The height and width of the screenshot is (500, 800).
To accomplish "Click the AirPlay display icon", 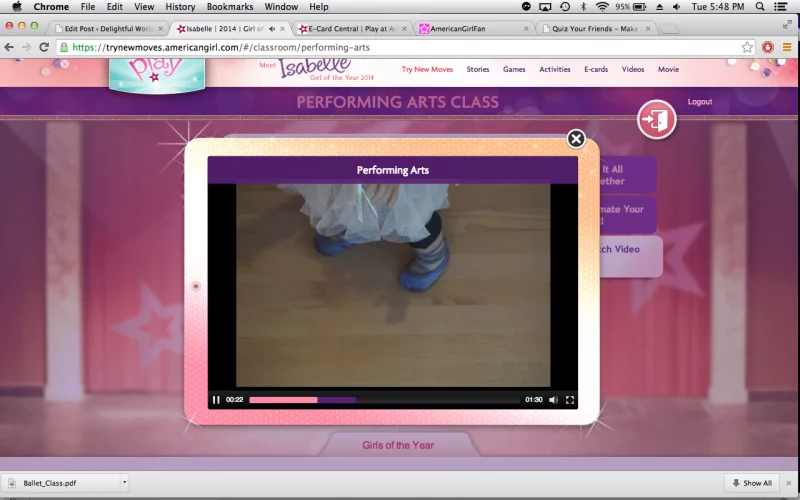I will [545, 7].
